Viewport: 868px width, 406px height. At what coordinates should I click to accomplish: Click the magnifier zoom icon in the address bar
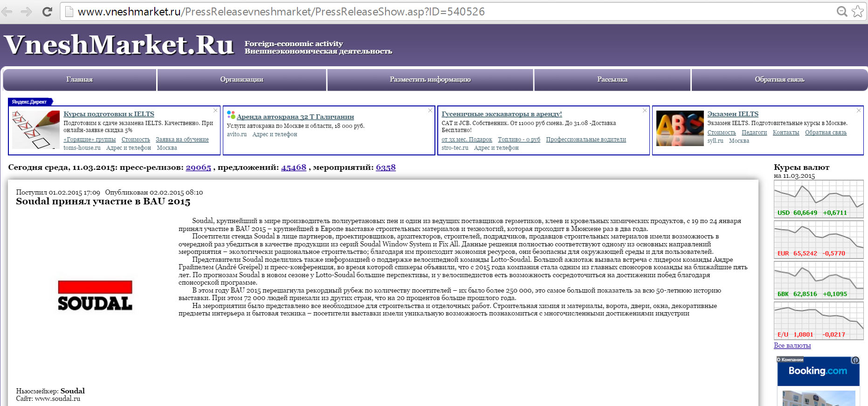(x=842, y=12)
